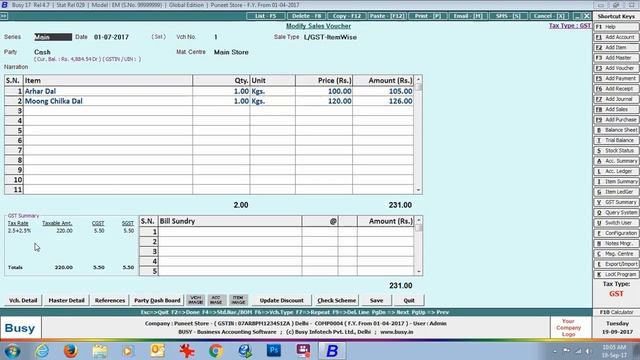This screenshot has width=640, height=360.
Task: Click Add Account shortcut key
Action: (x=616, y=37)
